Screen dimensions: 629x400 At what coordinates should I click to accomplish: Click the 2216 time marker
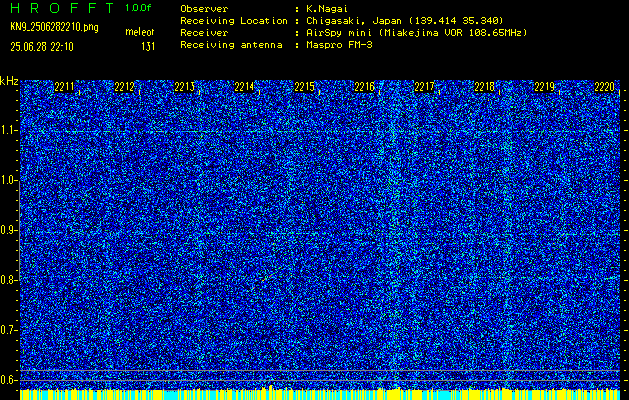tap(364, 87)
